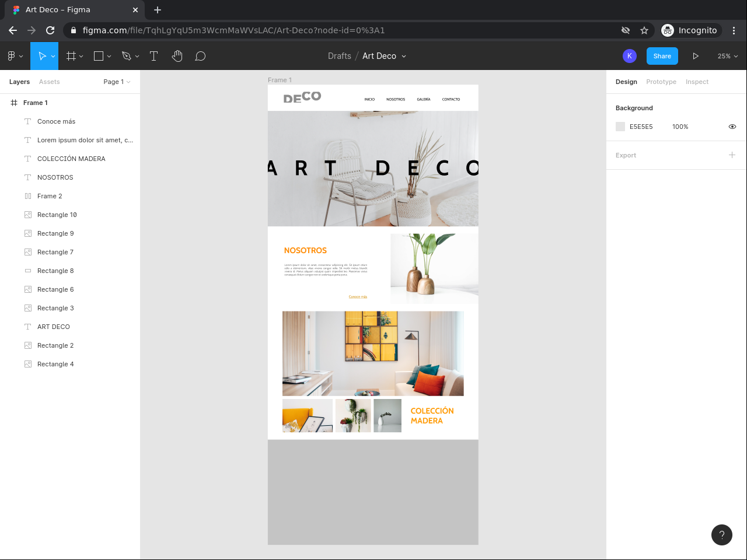The image size is (747, 560).
Task: Click the Frame 2 layer icon
Action: pyautogui.click(x=28, y=196)
